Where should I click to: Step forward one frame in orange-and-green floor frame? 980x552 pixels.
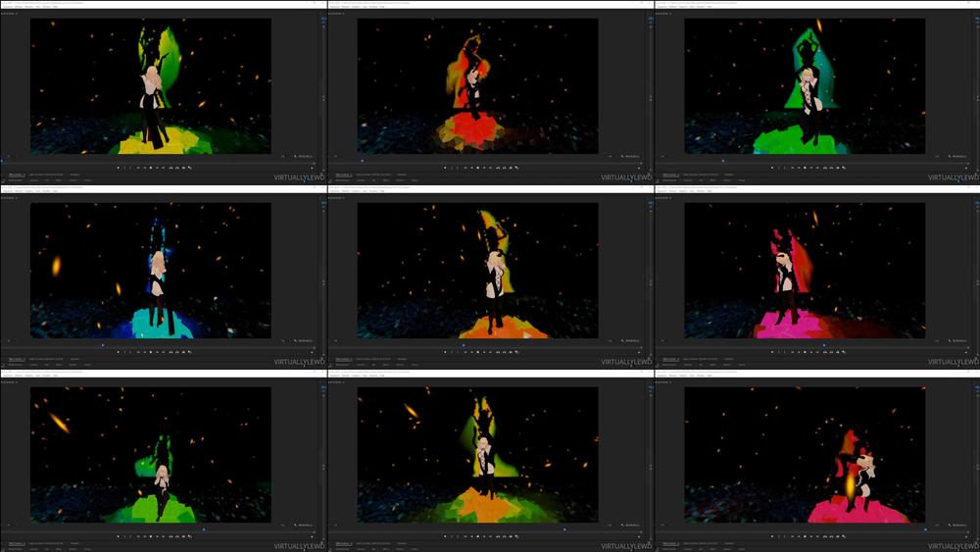[484, 536]
